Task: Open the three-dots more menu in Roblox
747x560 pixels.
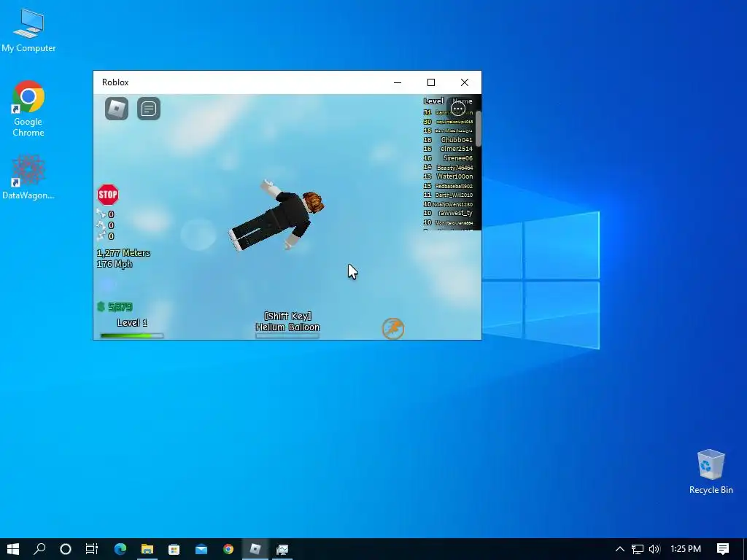Action: tap(458, 109)
